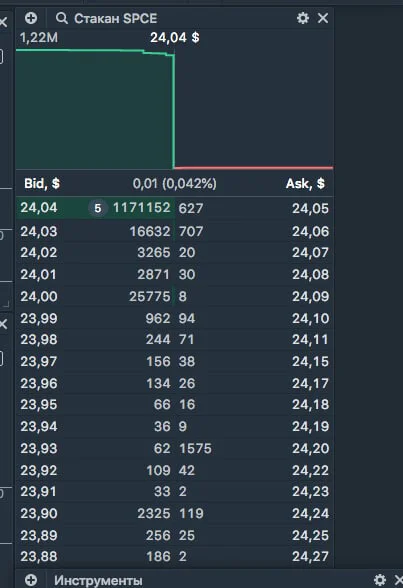Select ask price 24,25
Viewport: 403px width, 588px height.
pyautogui.click(x=310, y=536)
